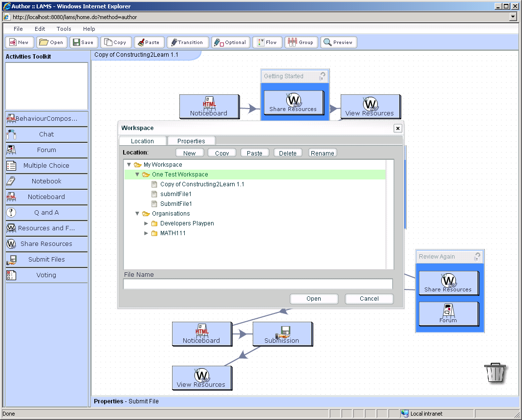The height and width of the screenshot is (420, 522).
Task: Collapse the My Workspace tree node
Action: (x=129, y=165)
